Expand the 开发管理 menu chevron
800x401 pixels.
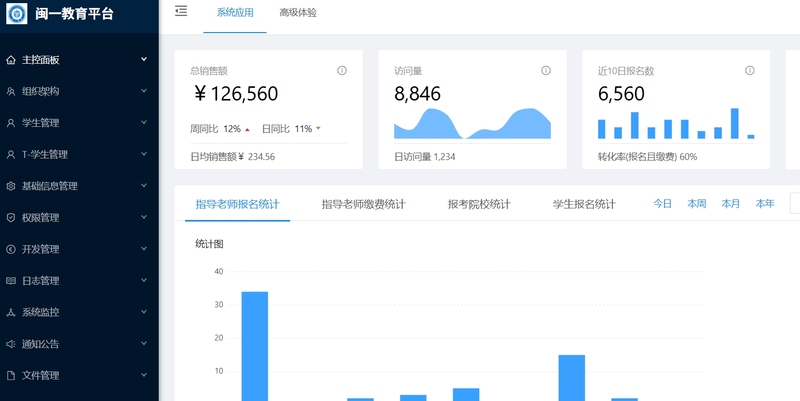pyautogui.click(x=144, y=249)
